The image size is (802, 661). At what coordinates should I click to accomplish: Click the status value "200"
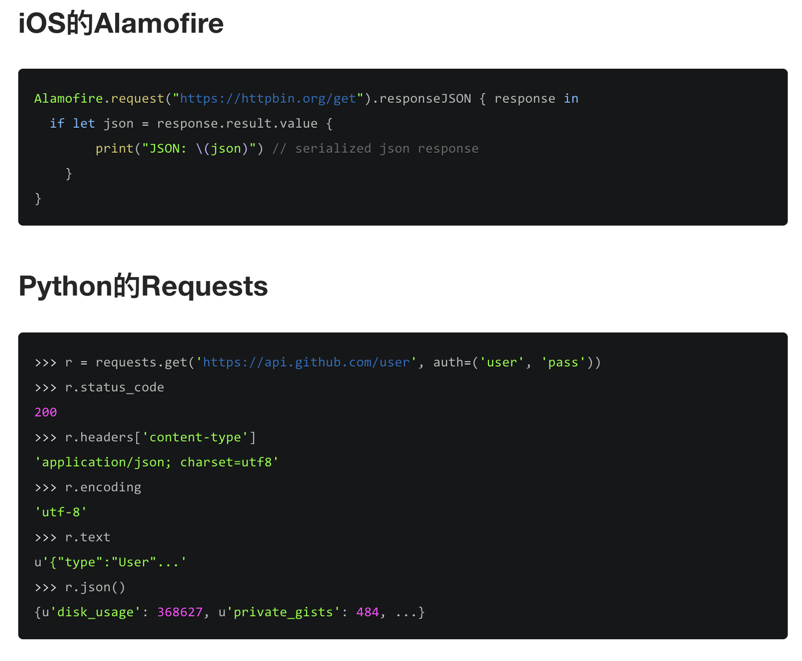(46, 412)
